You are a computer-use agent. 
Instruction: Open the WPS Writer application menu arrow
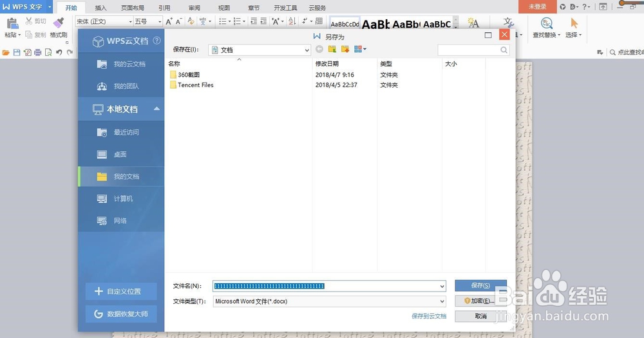(x=50, y=7)
